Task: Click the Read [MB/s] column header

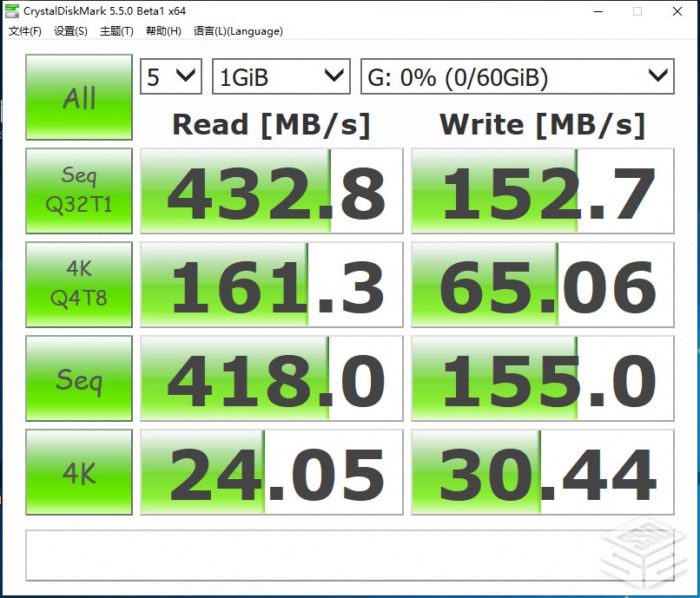Action: point(272,125)
